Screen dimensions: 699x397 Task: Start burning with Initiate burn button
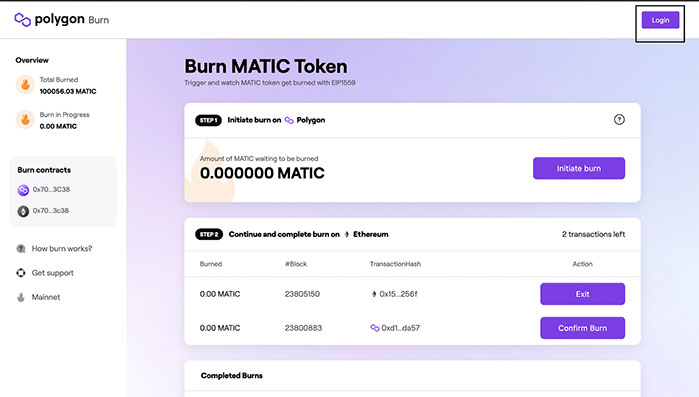[x=579, y=168]
